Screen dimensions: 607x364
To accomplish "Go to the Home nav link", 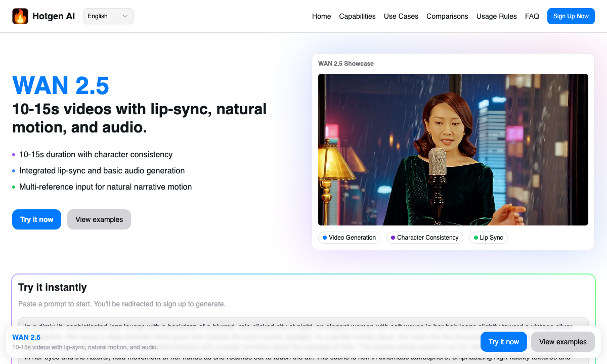I will 321,16.
